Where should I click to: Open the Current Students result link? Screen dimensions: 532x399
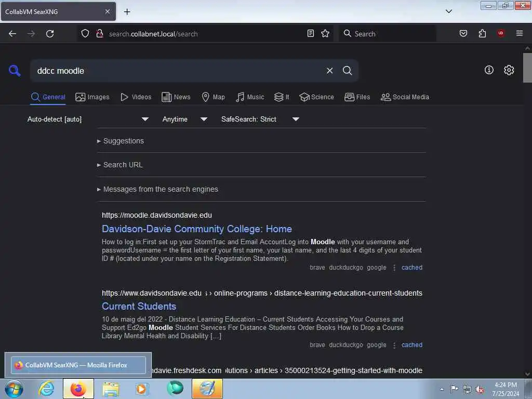[139, 307]
